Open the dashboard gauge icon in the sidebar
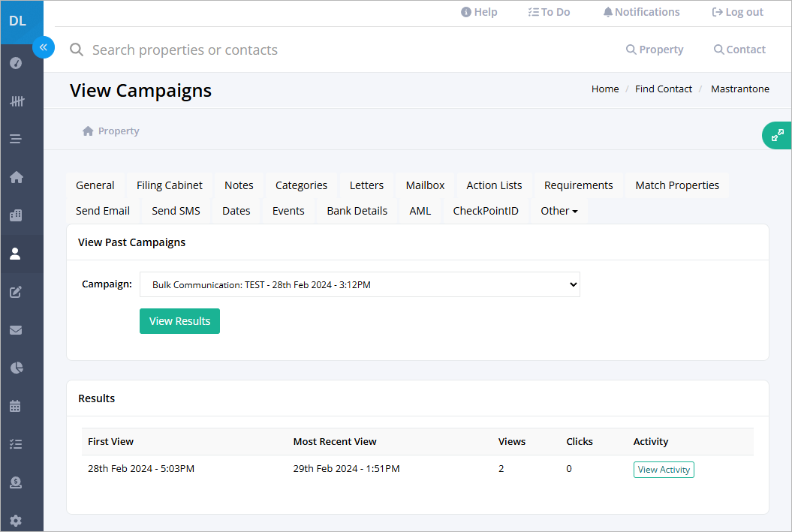Image resolution: width=792 pixels, height=532 pixels. (16, 63)
